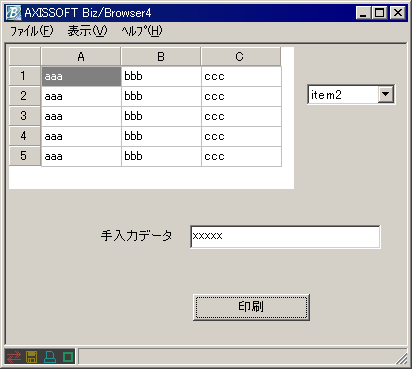
Task: Select column header B
Action: (161, 57)
